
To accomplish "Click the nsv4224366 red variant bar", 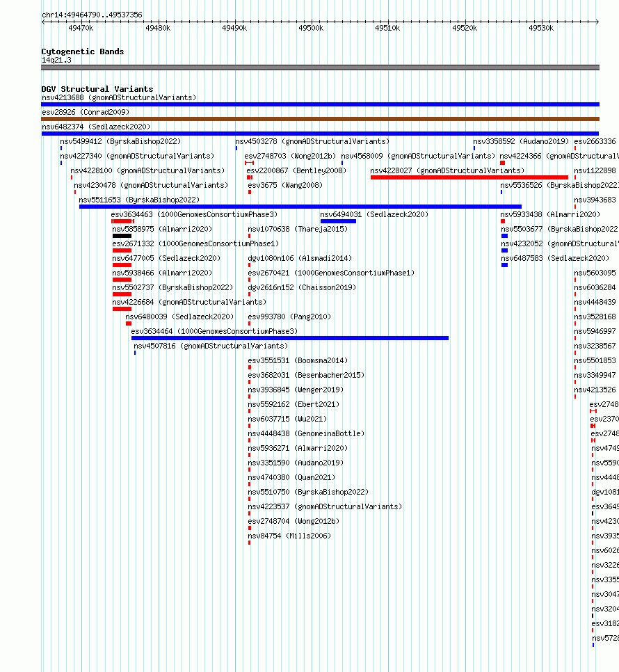I will coord(502,163).
